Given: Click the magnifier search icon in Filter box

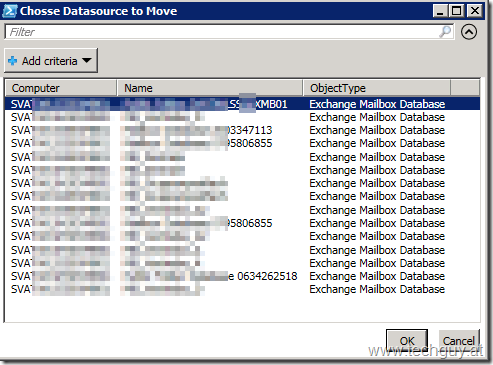Looking at the screenshot, I should click(445, 32).
